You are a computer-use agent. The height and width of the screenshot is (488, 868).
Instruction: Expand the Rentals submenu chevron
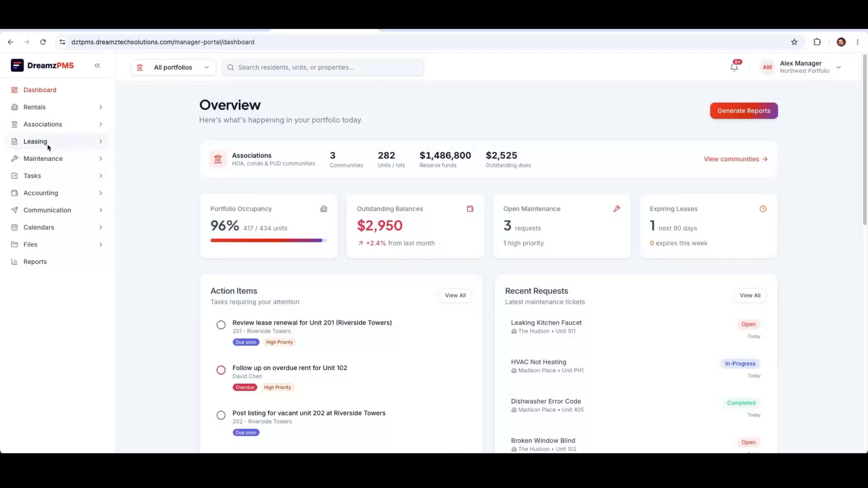pyautogui.click(x=101, y=107)
